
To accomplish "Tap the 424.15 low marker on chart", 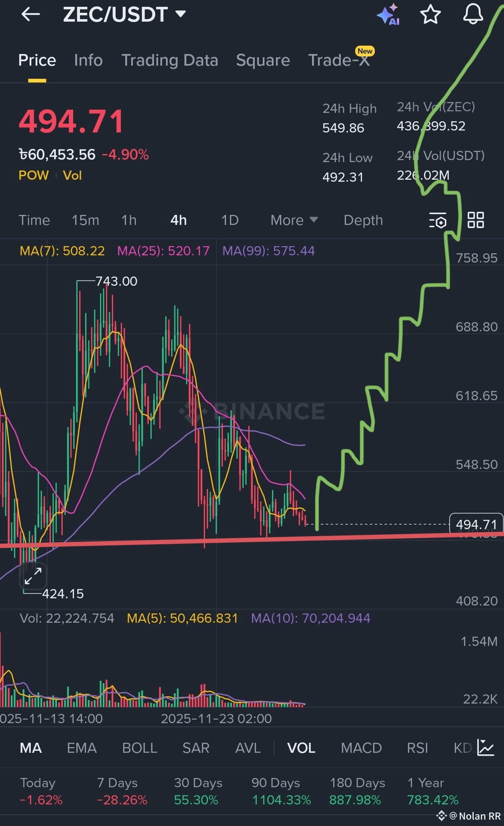I will 63,593.
